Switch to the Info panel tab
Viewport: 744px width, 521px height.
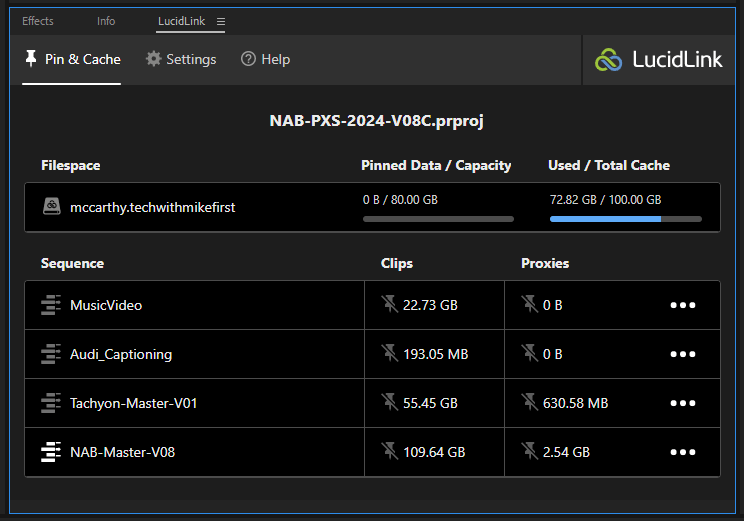106,21
